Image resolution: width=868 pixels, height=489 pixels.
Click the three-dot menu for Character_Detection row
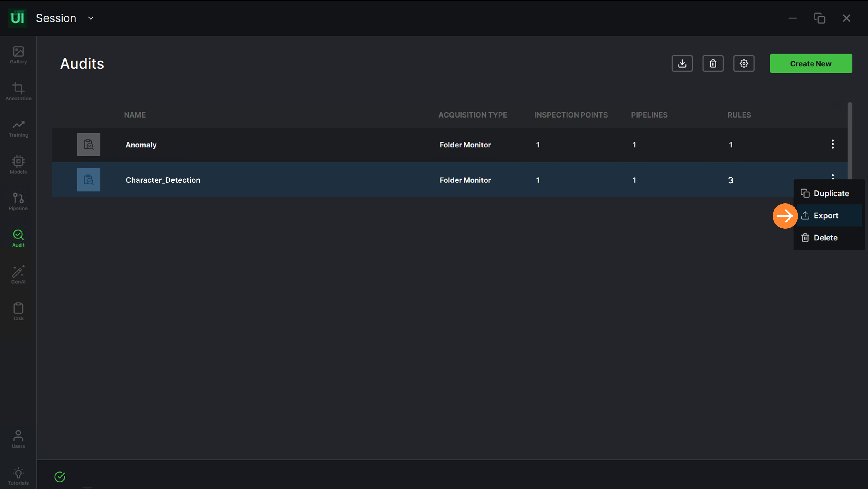pyautogui.click(x=832, y=177)
